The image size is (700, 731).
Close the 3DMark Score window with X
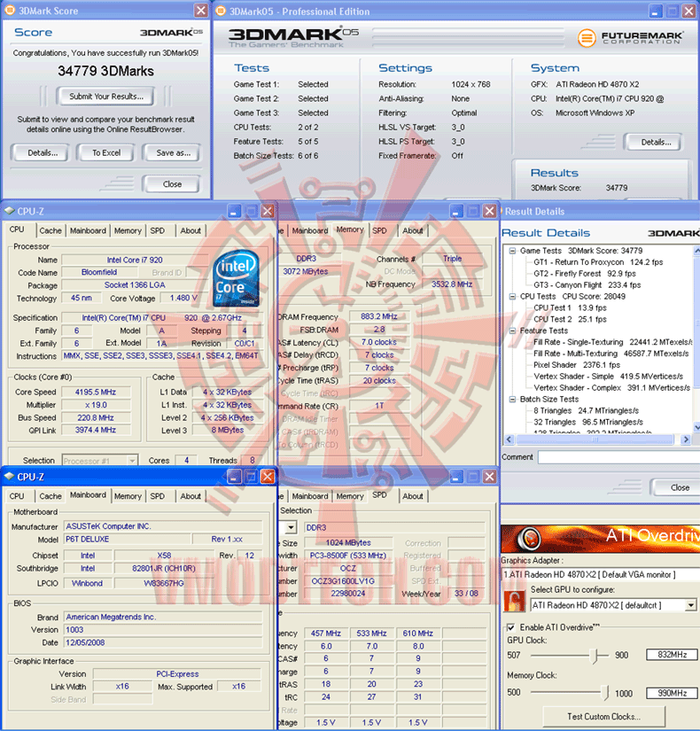(x=201, y=11)
